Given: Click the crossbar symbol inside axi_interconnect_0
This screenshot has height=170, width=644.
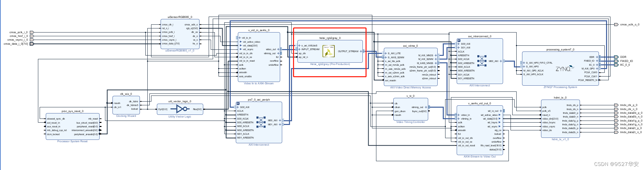Looking at the screenshot, I should pos(482,61).
